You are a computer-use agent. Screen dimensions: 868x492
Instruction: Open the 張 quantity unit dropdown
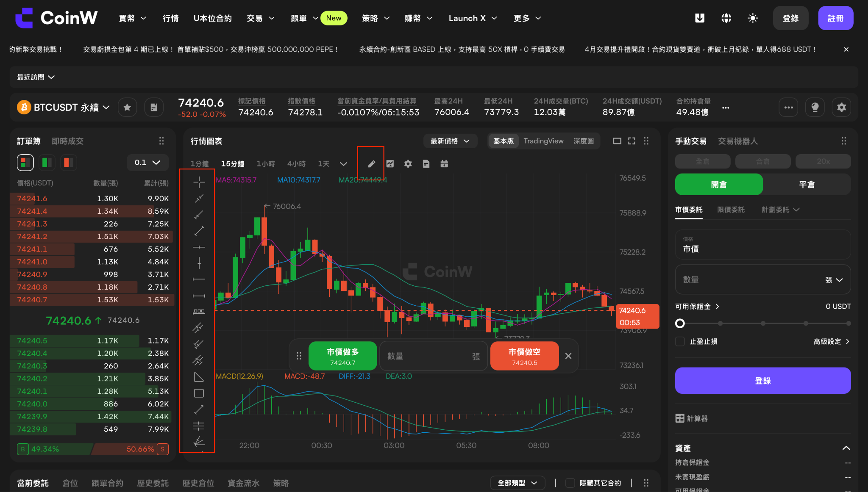[x=834, y=280]
